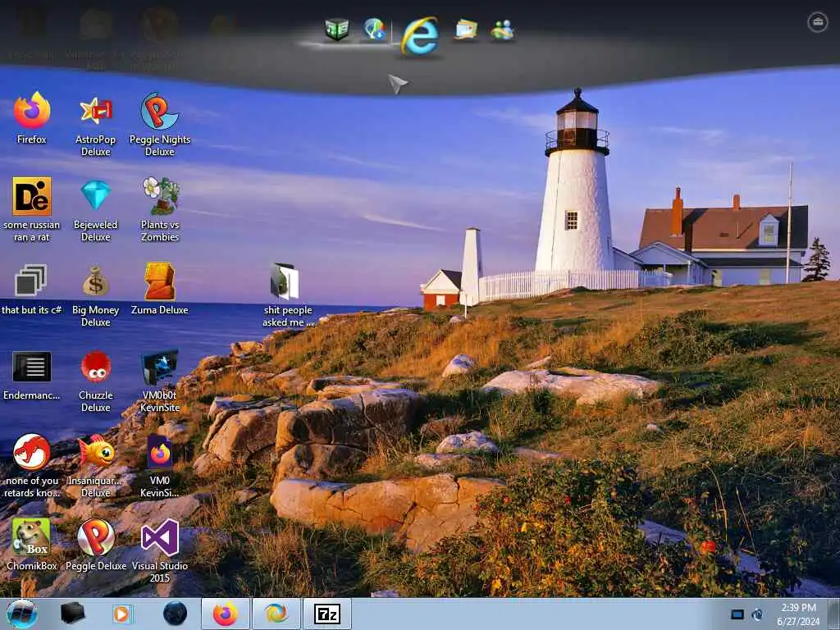840x630 pixels.
Task: Open the clock showing 2:39 PM
Action: (799, 614)
